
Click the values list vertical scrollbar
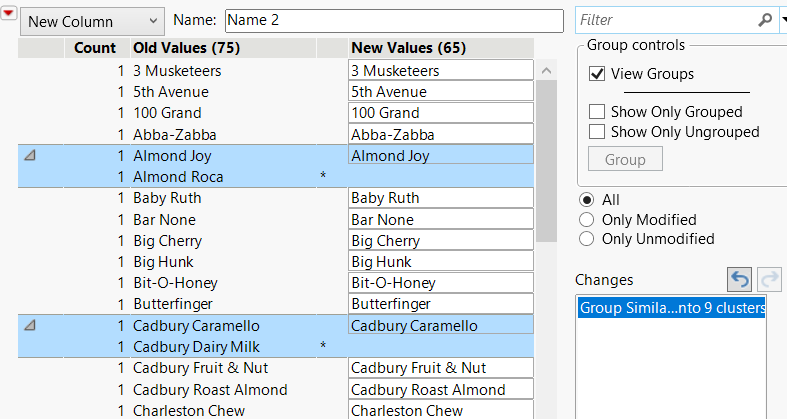click(546, 160)
